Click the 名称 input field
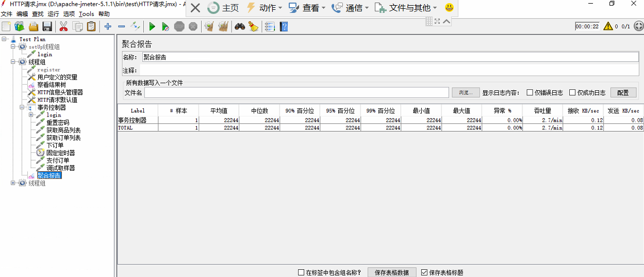 (390, 57)
